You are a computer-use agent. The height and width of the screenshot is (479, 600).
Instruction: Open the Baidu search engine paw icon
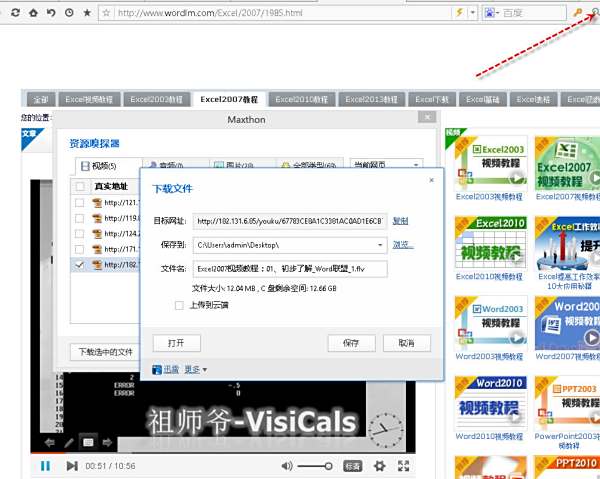coord(489,13)
